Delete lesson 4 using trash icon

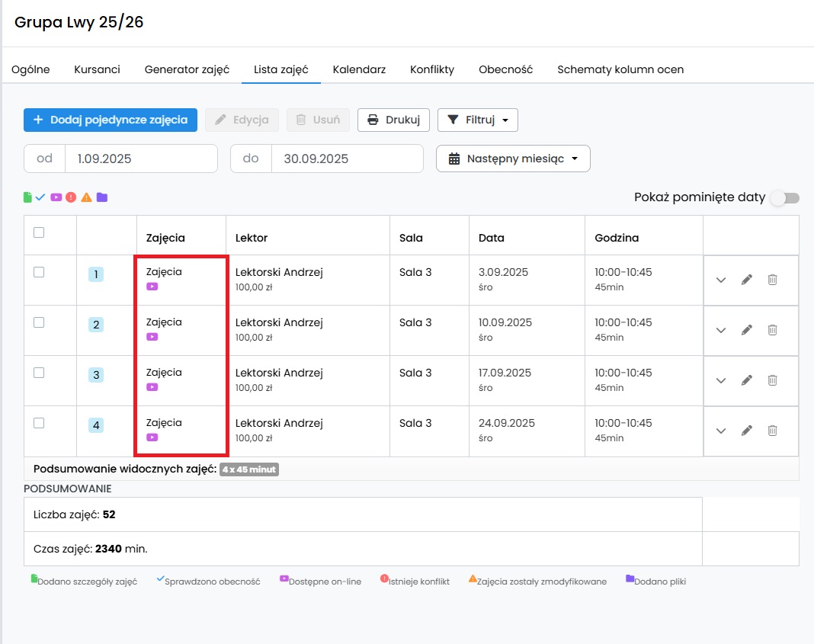click(x=773, y=431)
